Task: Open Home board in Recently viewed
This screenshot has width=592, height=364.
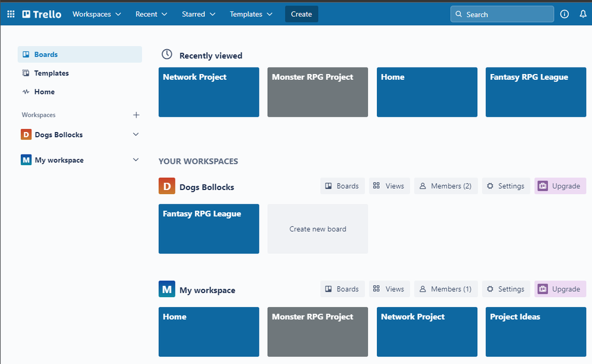Action: pyautogui.click(x=427, y=92)
